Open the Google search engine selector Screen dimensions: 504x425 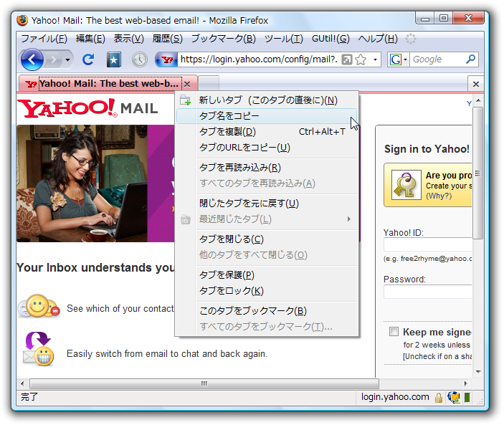(x=398, y=59)
